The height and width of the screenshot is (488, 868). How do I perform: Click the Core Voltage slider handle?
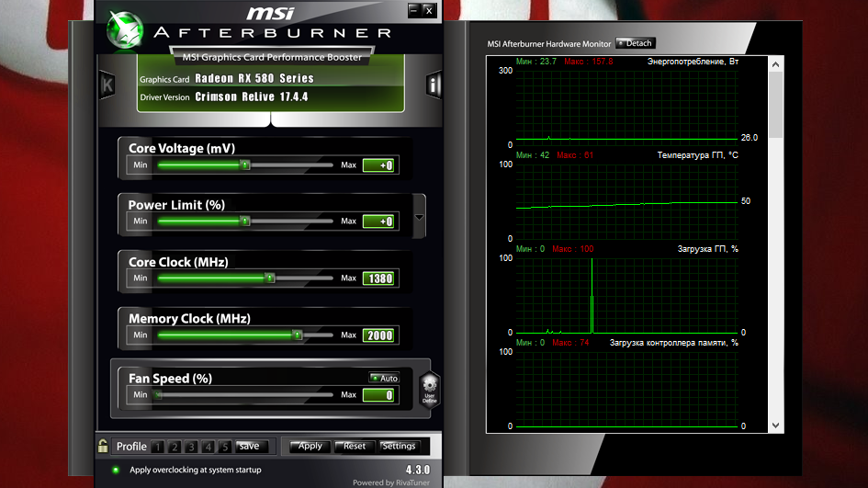[x=244, y=165]
